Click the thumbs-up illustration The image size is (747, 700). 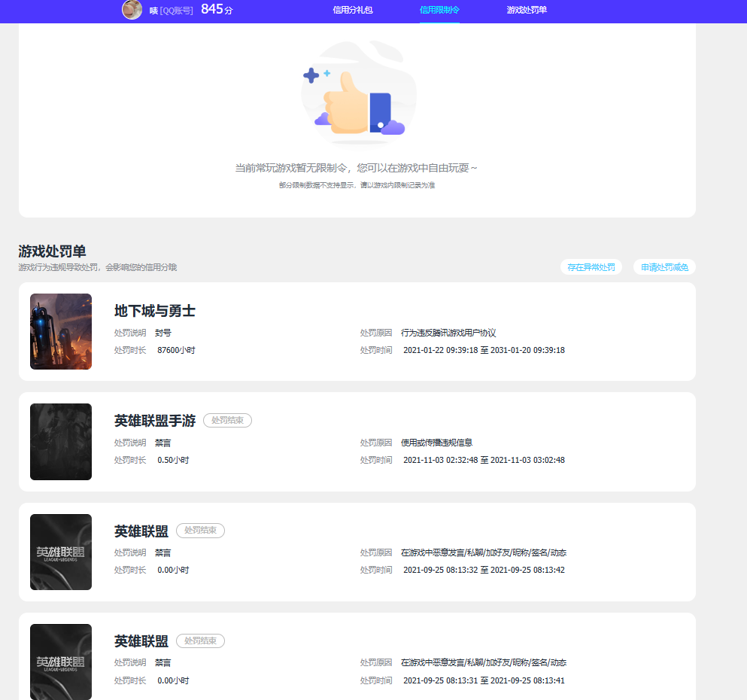[359, 93]
